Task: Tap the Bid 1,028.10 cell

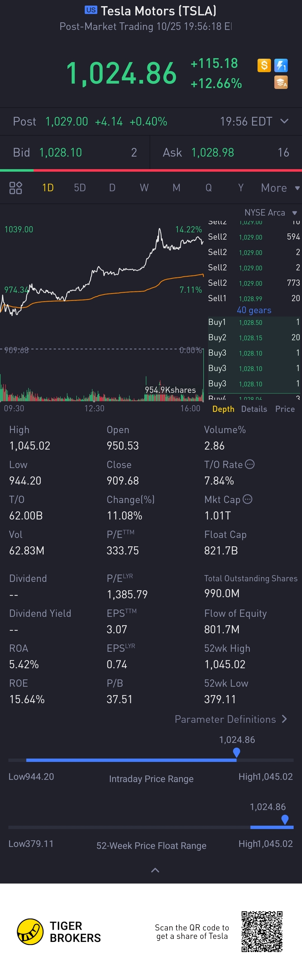Action: pyautogui.click(x=75, y=153)
